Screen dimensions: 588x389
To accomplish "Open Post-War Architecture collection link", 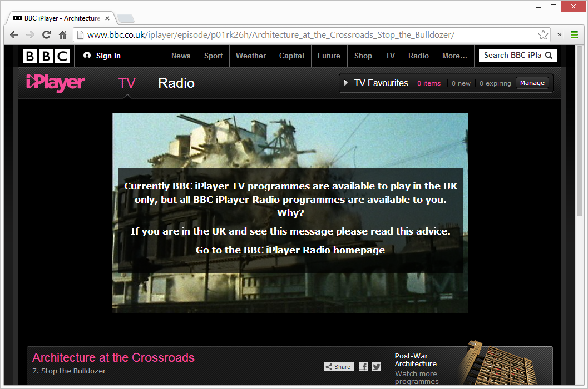I will (x=416, y=360).
